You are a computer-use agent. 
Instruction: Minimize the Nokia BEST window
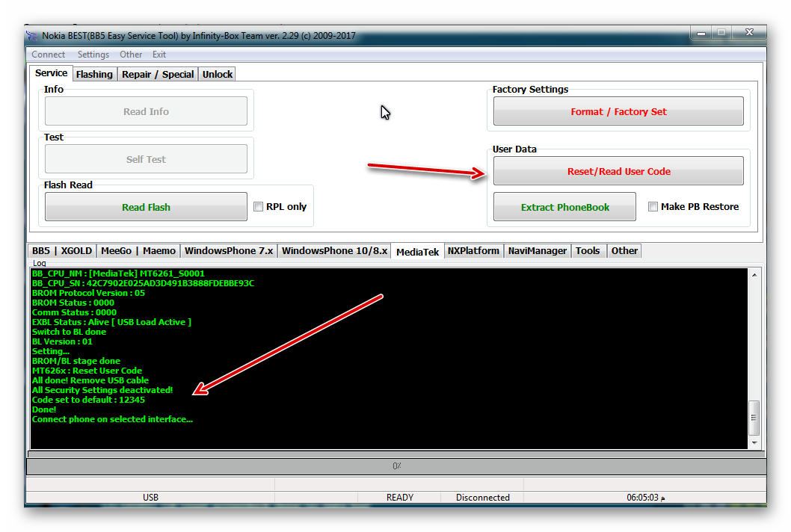[x=701, y=33]
